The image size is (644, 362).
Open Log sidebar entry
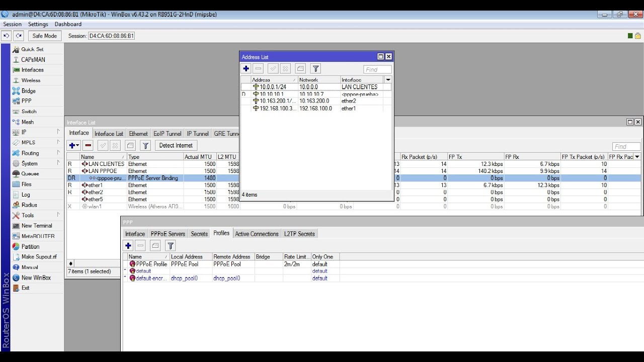coord(26,195)
